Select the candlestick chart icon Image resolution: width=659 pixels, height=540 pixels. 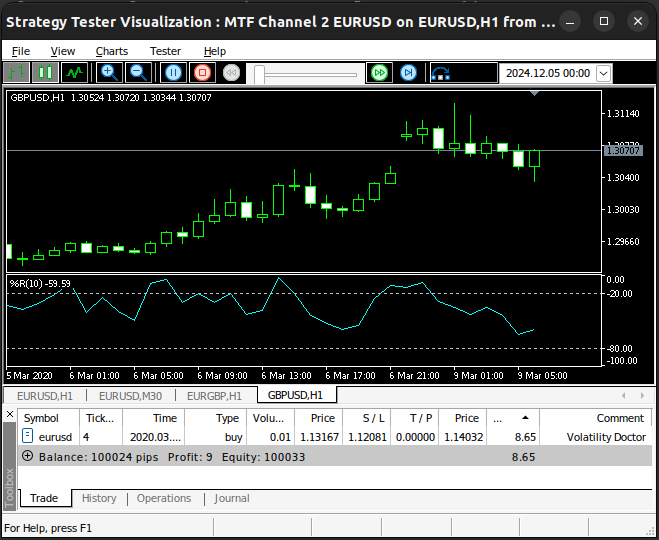coord(45,73)
